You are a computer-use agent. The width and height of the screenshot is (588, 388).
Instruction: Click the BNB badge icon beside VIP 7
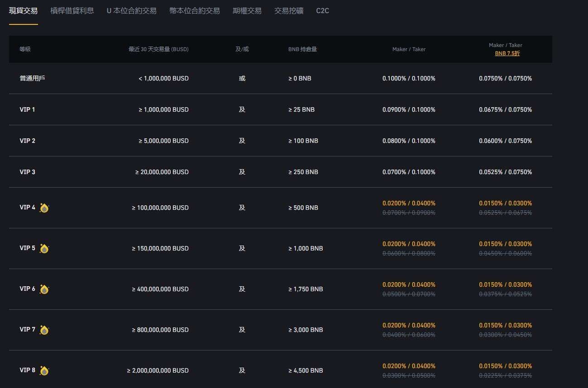(x=44, y=330)
